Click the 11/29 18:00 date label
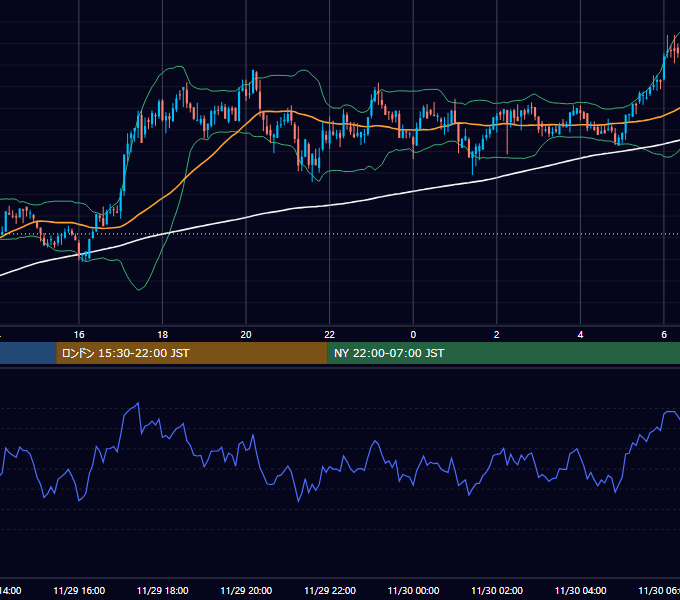 point(163,591)
